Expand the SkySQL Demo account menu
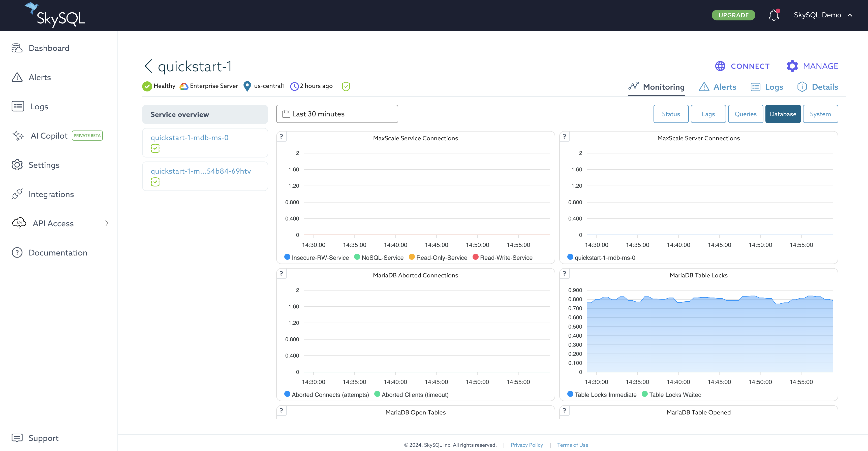 pyautogui.click(x=823, y=15)
